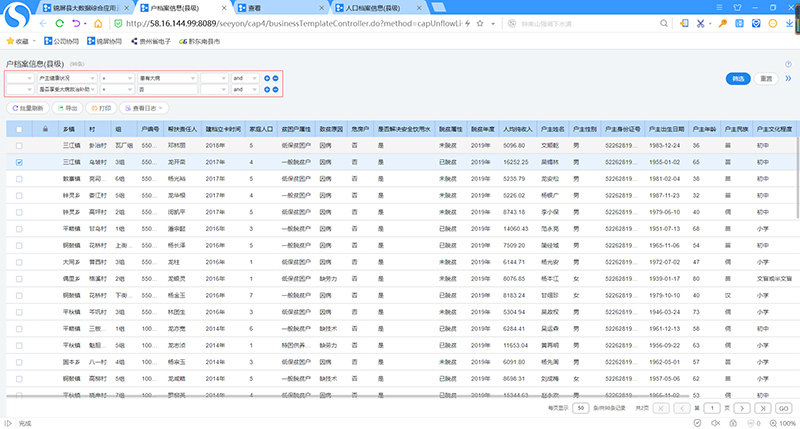Switch to the 人口档案信息(县级) browser tab

pyautogui.click(x=378, y=8)
